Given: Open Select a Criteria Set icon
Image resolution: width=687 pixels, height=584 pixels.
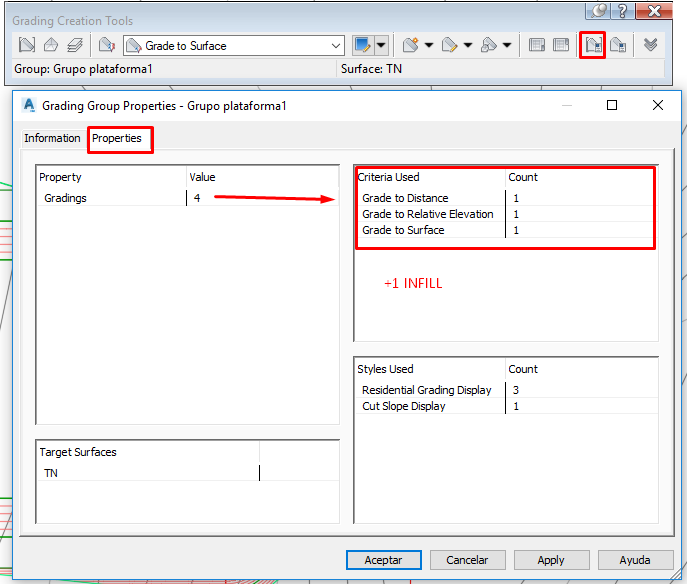Looking at the screenshot, I should point(107,45).
